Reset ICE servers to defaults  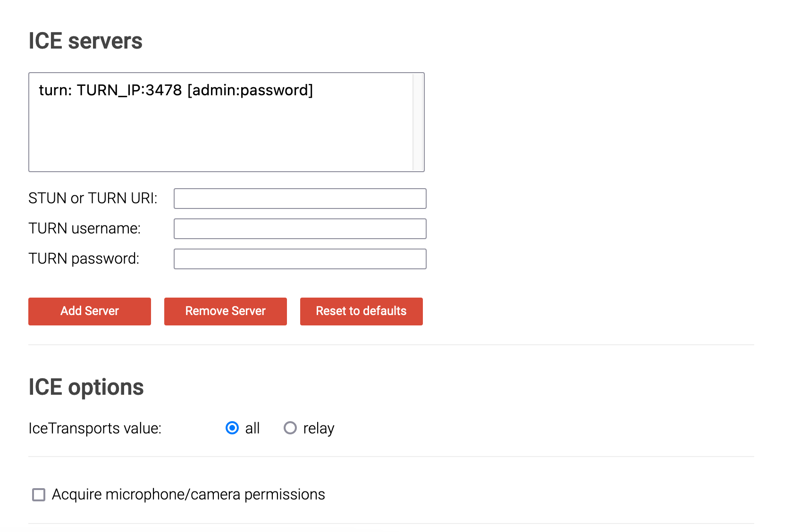[361, 311]
